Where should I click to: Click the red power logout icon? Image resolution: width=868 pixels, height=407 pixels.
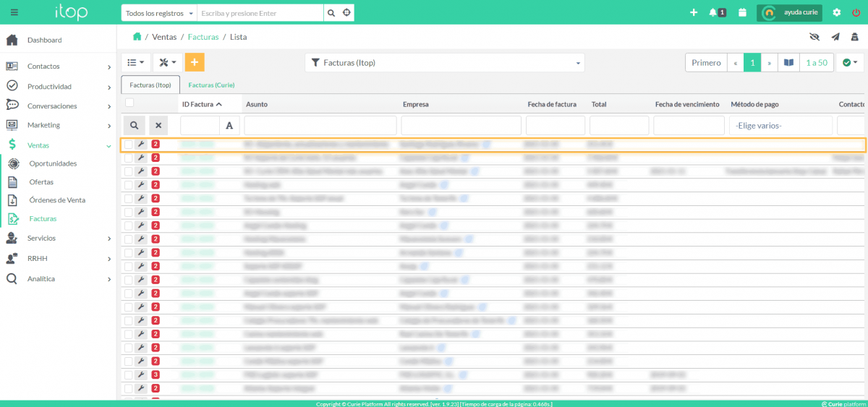[856, 12]
